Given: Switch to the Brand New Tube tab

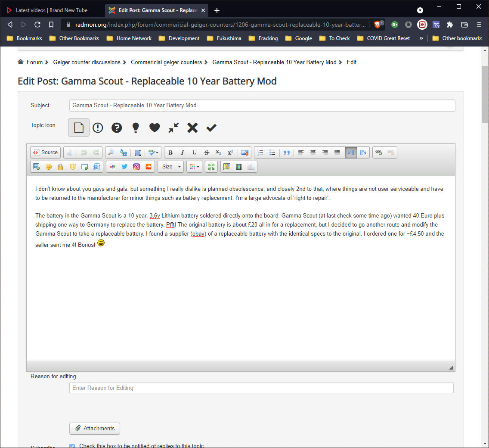Looking at the screenshot, I should [x=52, y=10].
